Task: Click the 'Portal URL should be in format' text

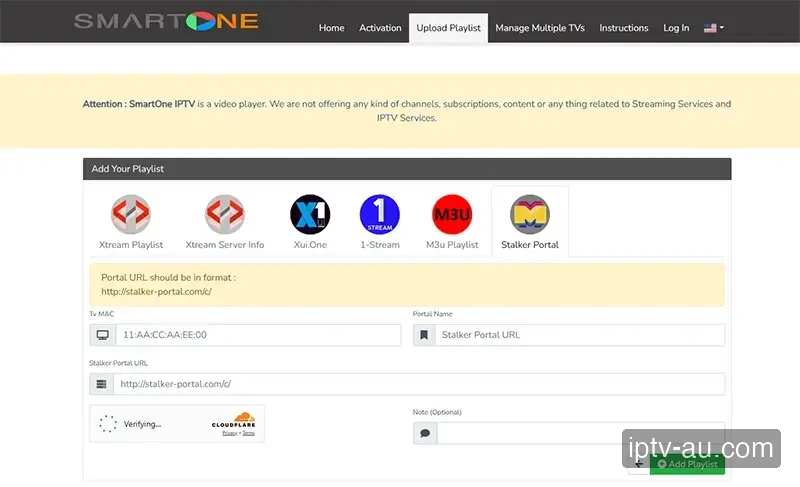Action: [168, 278]
